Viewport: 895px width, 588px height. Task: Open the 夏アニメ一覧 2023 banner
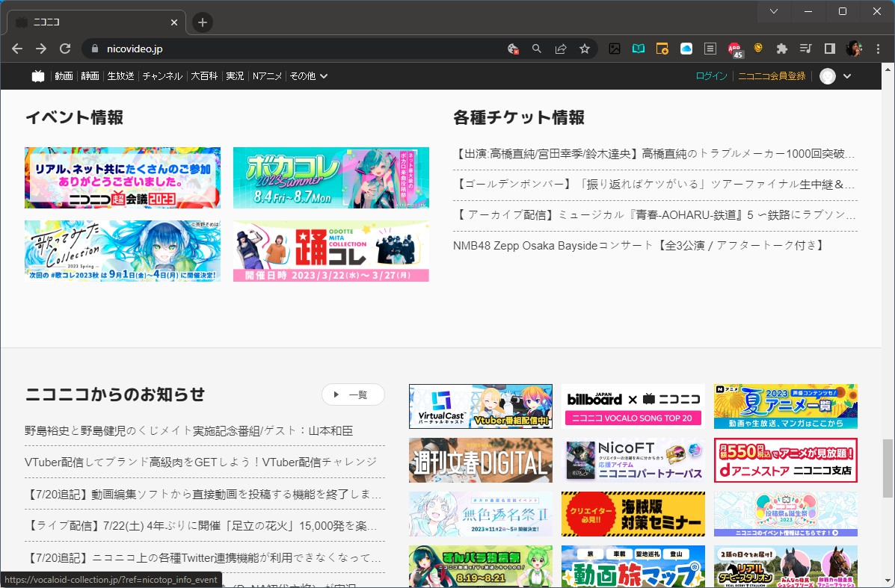785,406
